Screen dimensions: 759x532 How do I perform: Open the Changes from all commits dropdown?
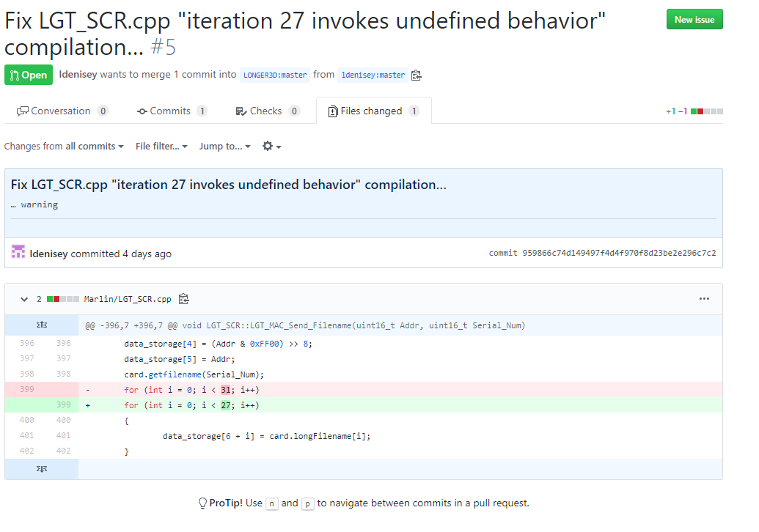[x=64, y=147]
